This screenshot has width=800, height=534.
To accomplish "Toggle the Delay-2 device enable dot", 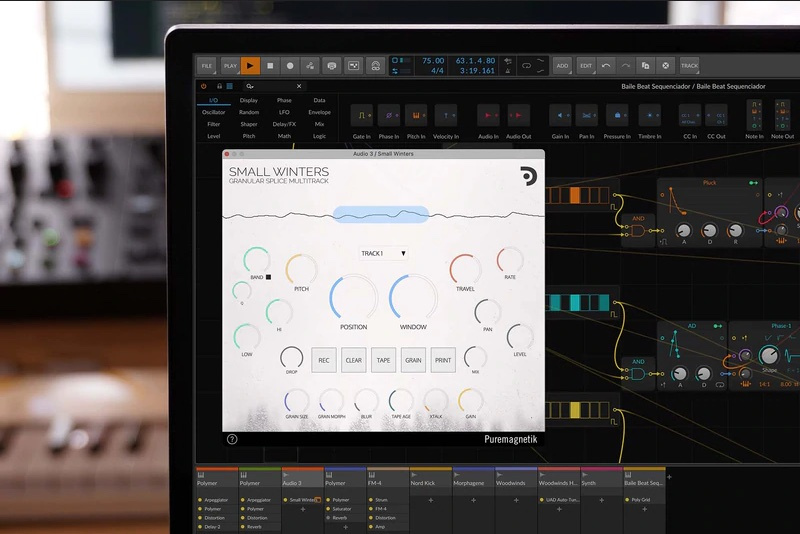I will [200, 527].
